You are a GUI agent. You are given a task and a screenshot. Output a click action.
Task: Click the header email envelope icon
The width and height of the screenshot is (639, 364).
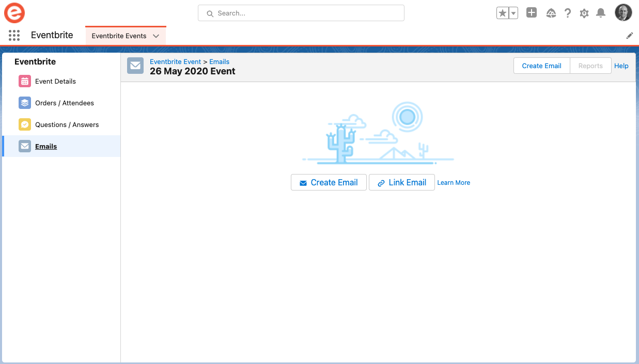(135, 66)
